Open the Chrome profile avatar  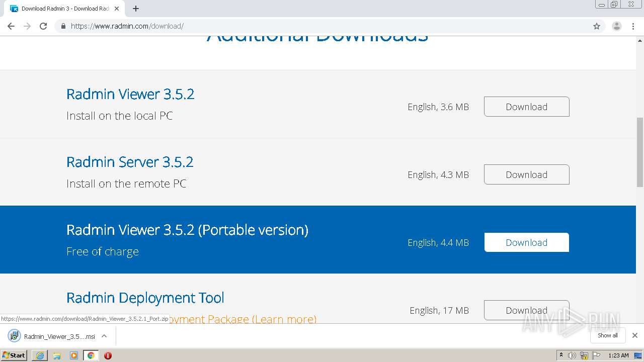pyautogui.click(x=616, y=26)
